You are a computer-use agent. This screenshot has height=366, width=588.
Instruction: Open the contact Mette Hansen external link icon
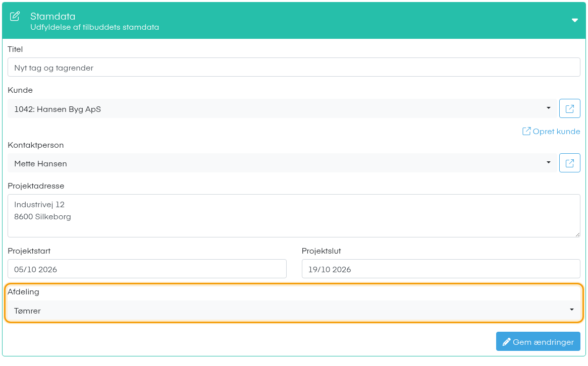point(570,163)
